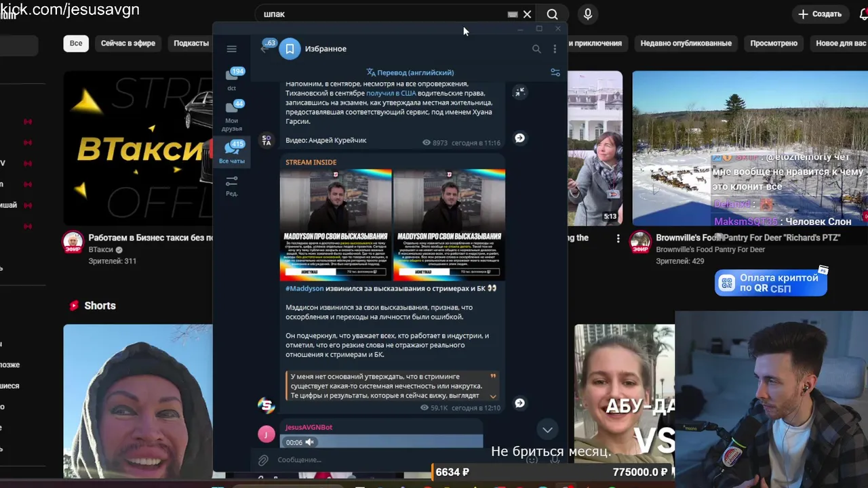Open the Brownville's Food Pantry channel avatar
This screenshot has height=488, width=868.
tap(640, 242)
